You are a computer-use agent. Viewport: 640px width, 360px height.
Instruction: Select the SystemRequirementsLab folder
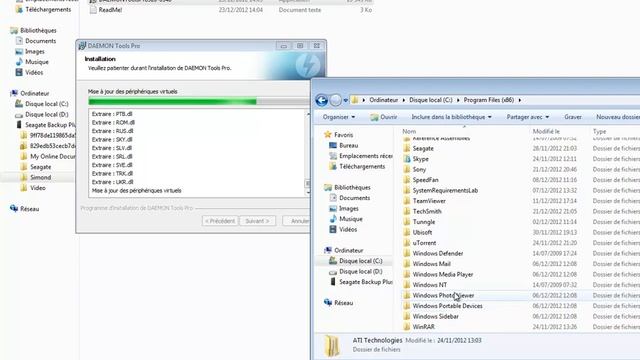coord(445,191)
